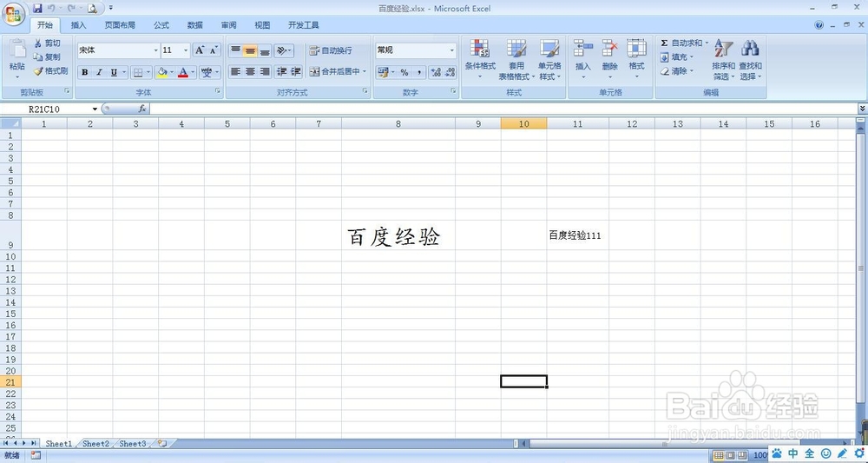Click column header 10
Viewport: 868px width, 463px height.
pyautogui.click(x=523, y=123)
